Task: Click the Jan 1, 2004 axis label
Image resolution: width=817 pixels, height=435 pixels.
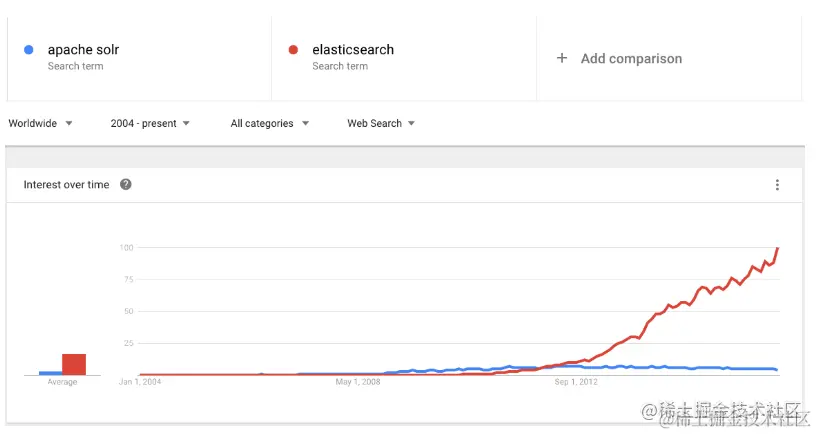Action: pos(140,382)
